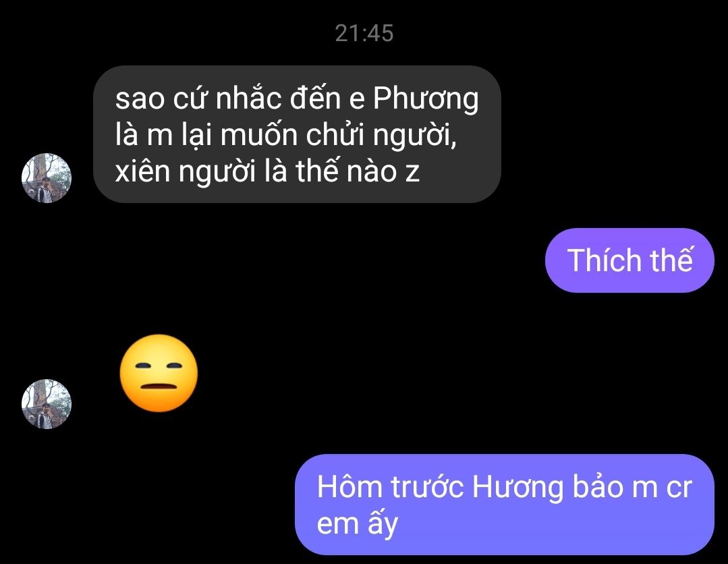
Task: Click the 21:45 timestamp
Action: (364, 34)
